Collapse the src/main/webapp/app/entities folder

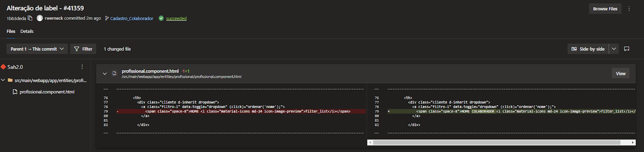click(3, 80)
